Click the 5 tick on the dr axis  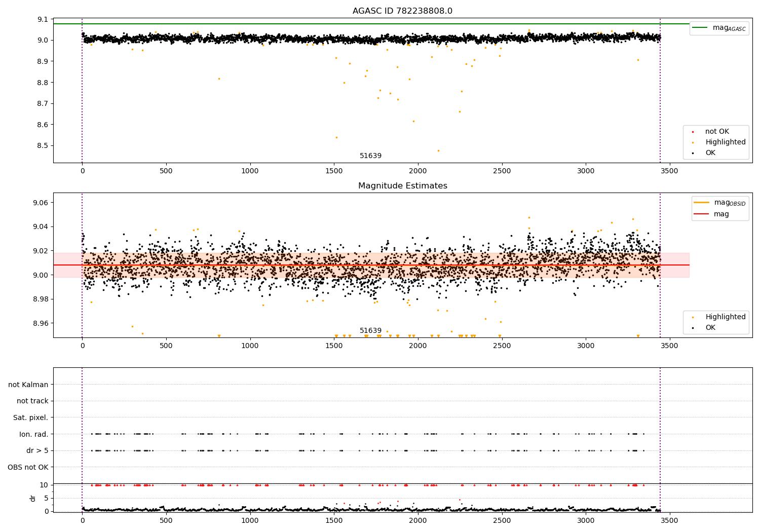46,499
